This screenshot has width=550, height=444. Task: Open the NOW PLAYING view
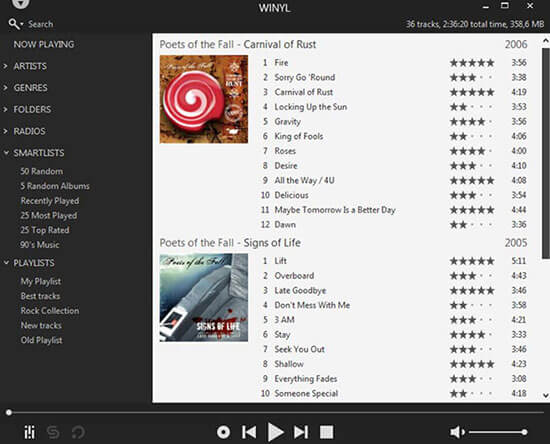(44, 44)
